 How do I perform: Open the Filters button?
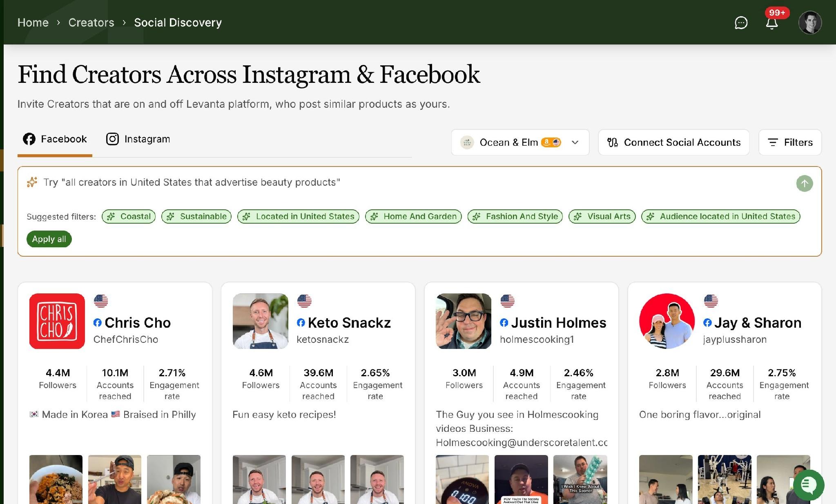pyautogui.click(x=790, y=142)
